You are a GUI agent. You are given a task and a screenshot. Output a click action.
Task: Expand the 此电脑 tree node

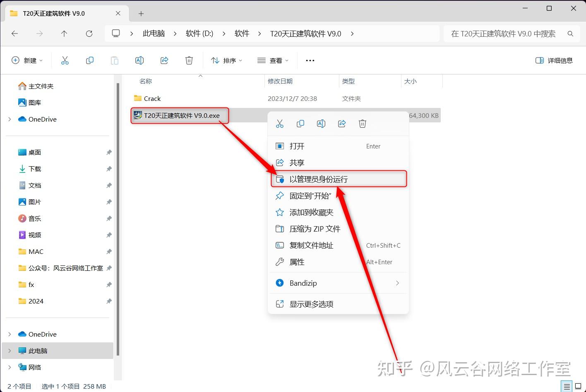pos(10,351)
